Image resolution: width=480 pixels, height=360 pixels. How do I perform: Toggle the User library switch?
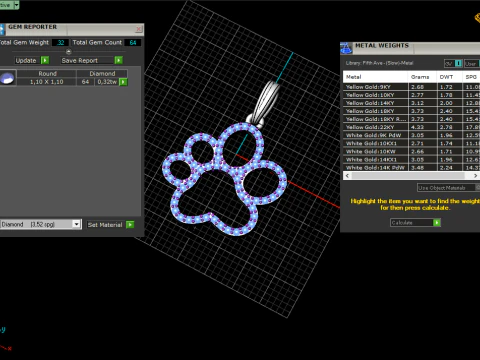[472, 64]
